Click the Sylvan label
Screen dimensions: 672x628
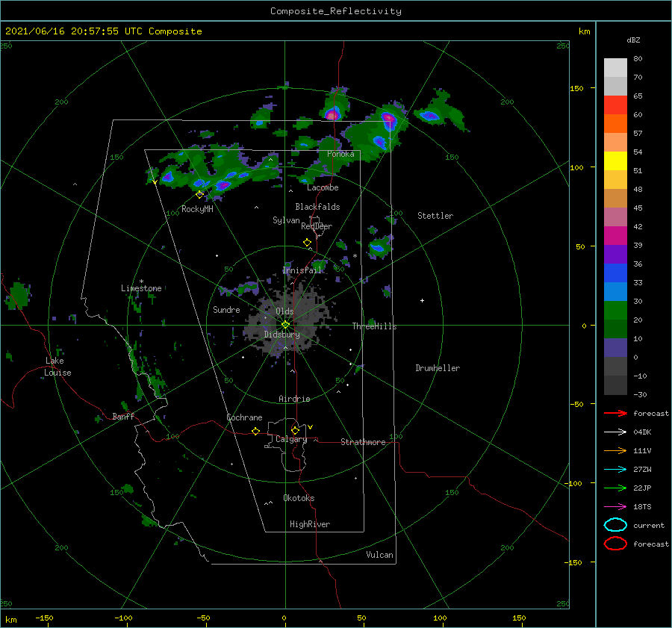pyautogui.click(x=286, y=220)
